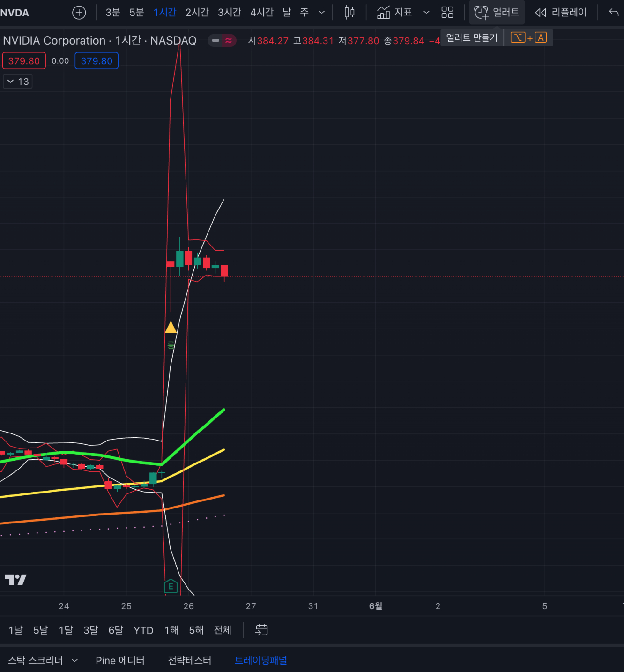Viewport: 624px width, 672px height.
Task: Select the 5해 date range
Action: pos(196,630)
